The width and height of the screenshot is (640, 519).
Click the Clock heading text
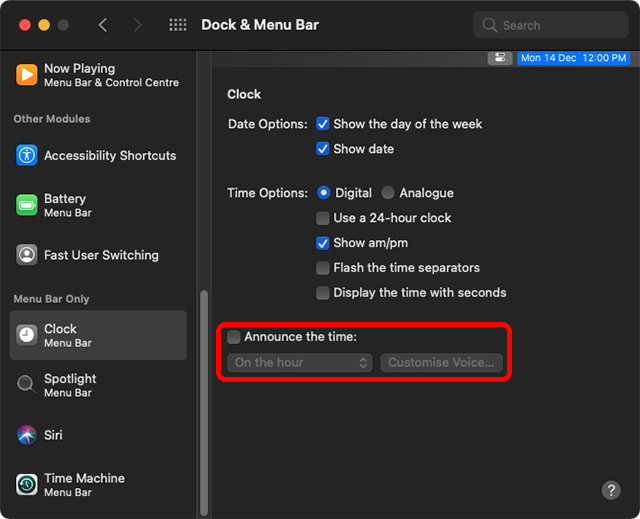244,94
